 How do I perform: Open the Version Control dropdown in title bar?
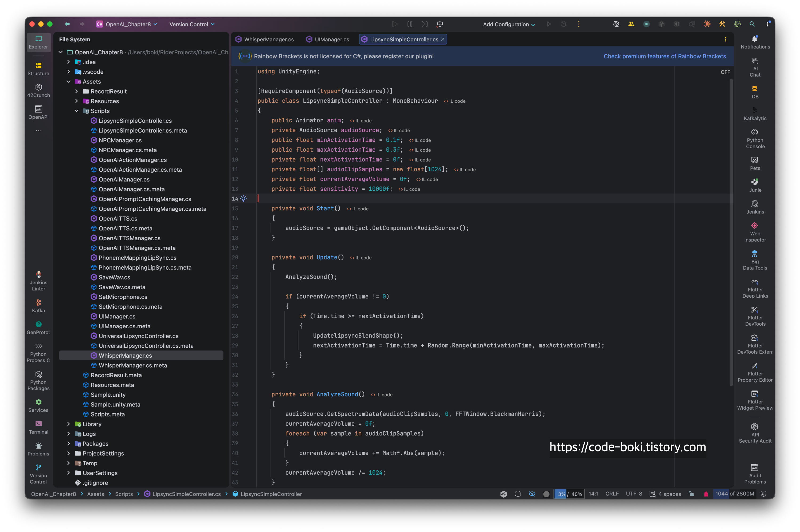pos(192,24)
